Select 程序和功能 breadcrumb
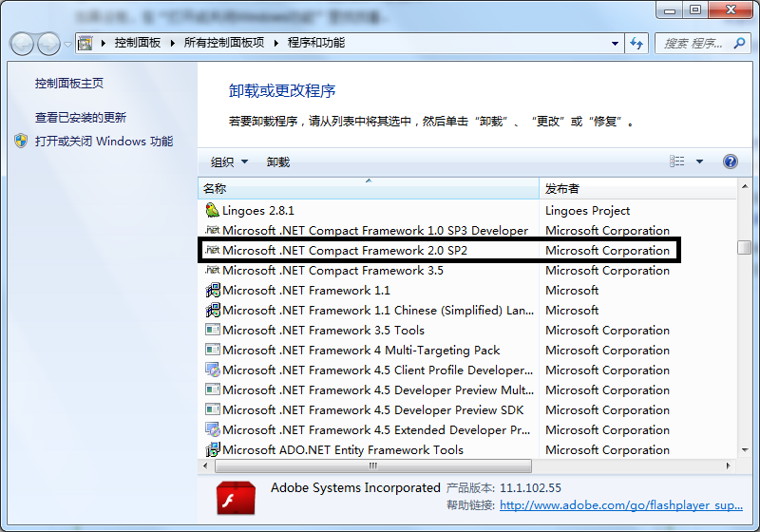760x532 pixels. [316, 43]
